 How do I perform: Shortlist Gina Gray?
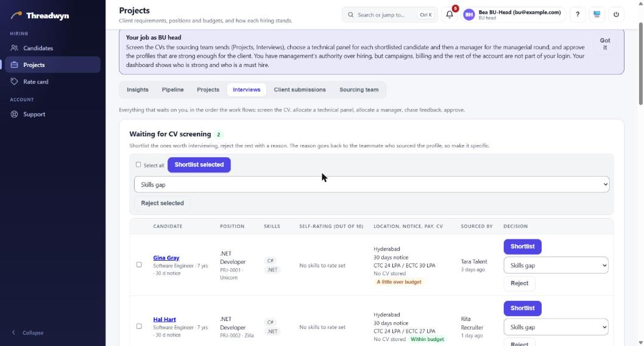click(x=522, y=247)
